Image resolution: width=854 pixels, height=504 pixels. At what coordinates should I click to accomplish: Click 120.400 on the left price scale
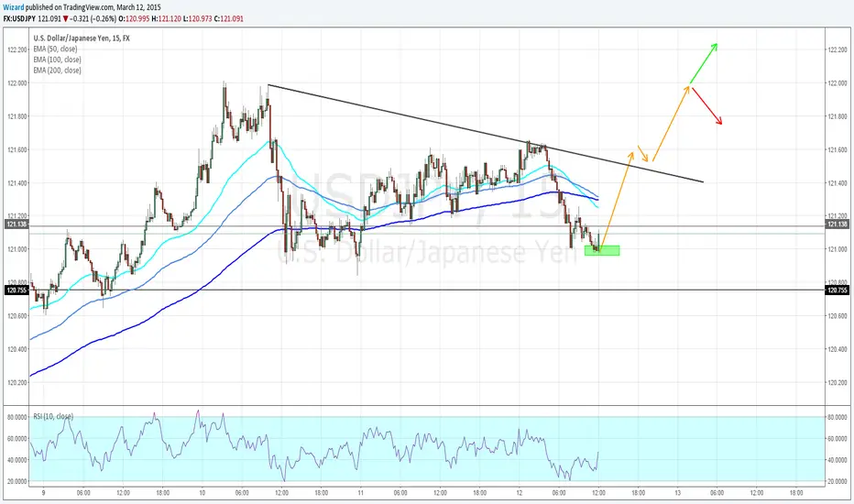coord(17,349)
